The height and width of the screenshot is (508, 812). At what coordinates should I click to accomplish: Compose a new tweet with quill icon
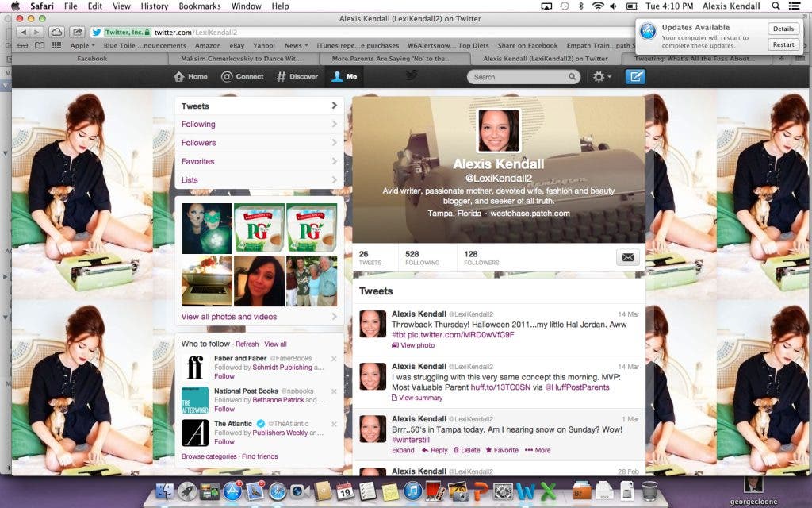(635, 77)
